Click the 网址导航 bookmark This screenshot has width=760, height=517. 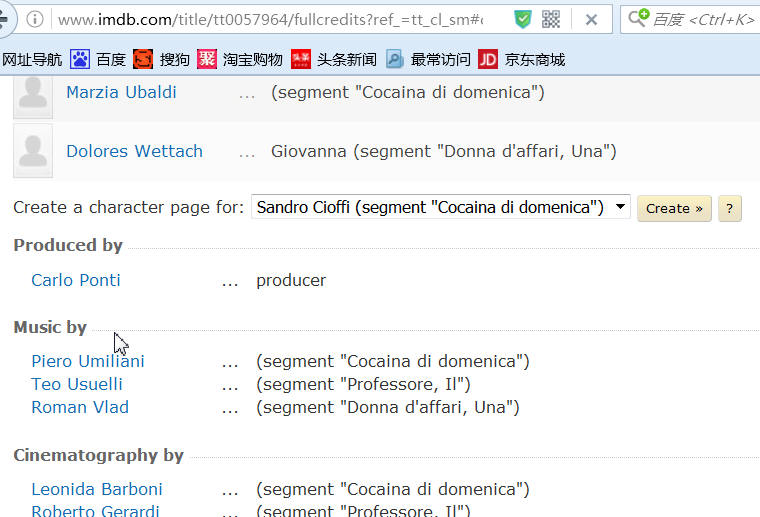tap(32, 60)
